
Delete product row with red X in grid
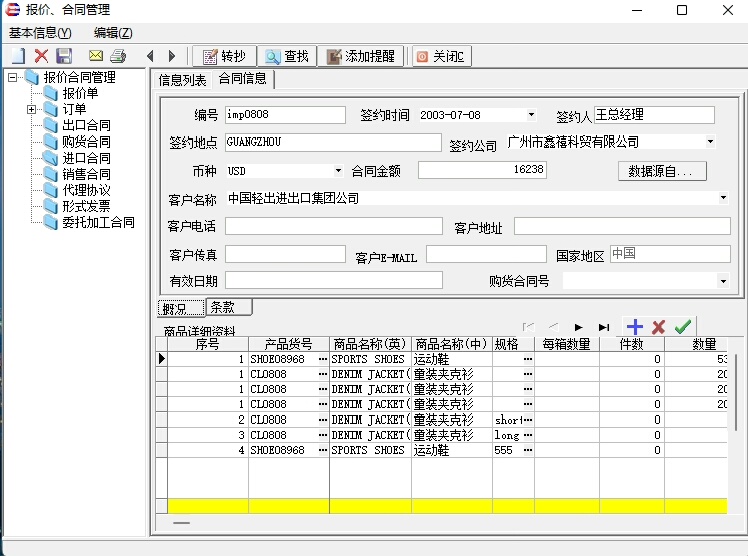click(658, 327)
